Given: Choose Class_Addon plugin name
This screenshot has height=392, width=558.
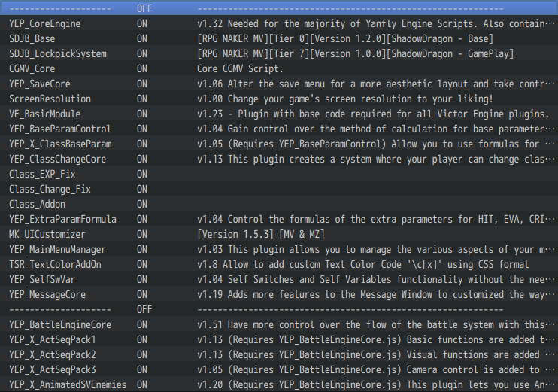Looking at the screenshot, I should coord(37,204).
